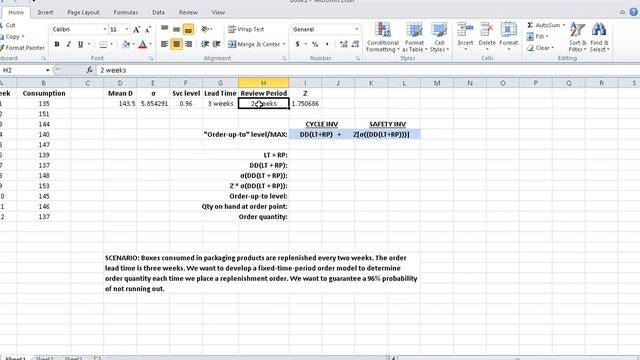The height and width of the screenshot is (360, 640).
Task: Align text left
Action: coord(164,44)
